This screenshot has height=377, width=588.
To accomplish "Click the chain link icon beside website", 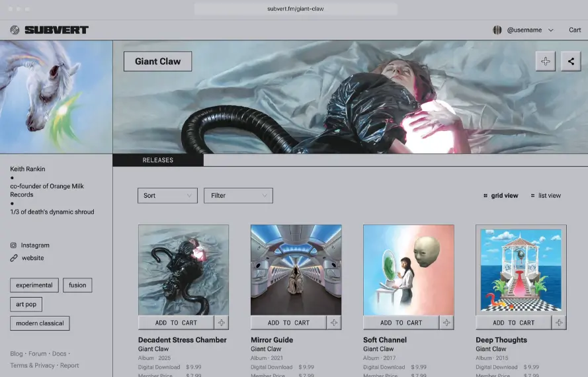I will pyautogui.click(x=14, y=258).
